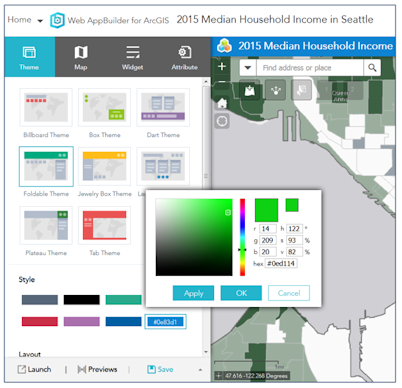Select the Jewelry Box Theme thumbnail

(104, 166)
